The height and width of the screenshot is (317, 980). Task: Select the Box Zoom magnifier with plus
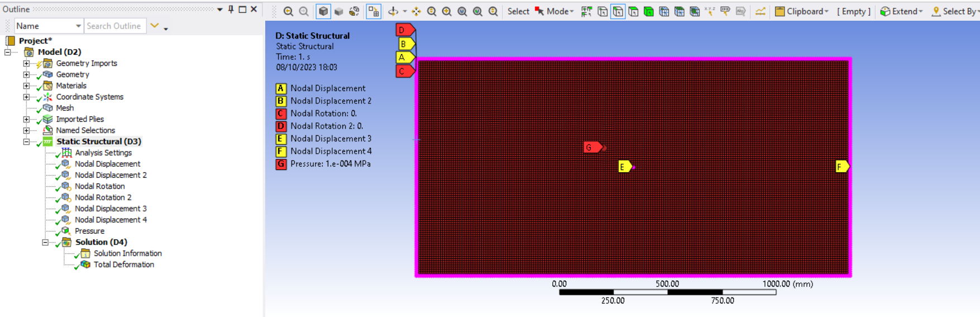tap(447, 11)
